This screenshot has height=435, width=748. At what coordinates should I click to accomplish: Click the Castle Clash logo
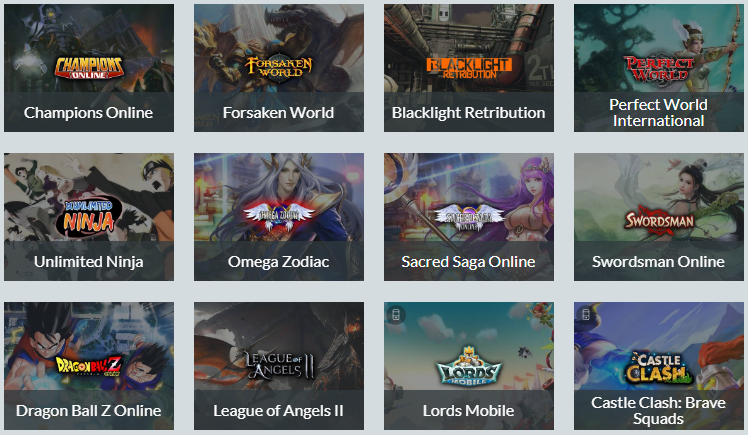coord(659,367)
